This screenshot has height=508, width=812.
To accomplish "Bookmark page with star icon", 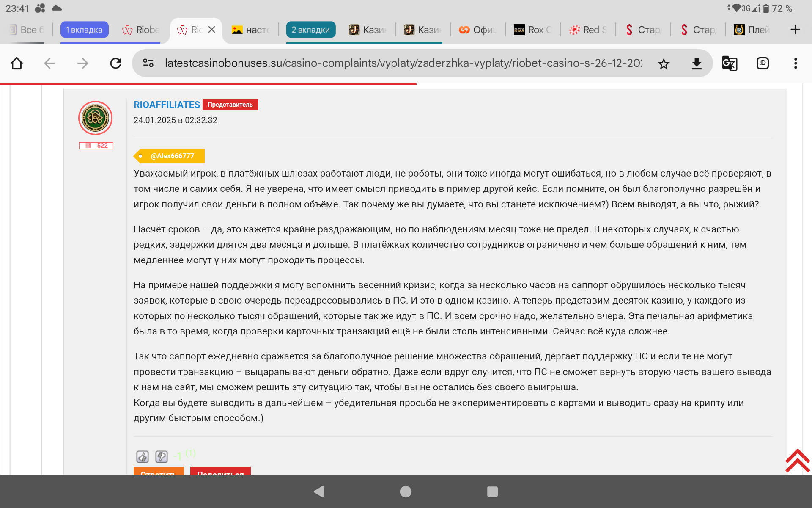I will pyautogui.click(x=664, y=64).
